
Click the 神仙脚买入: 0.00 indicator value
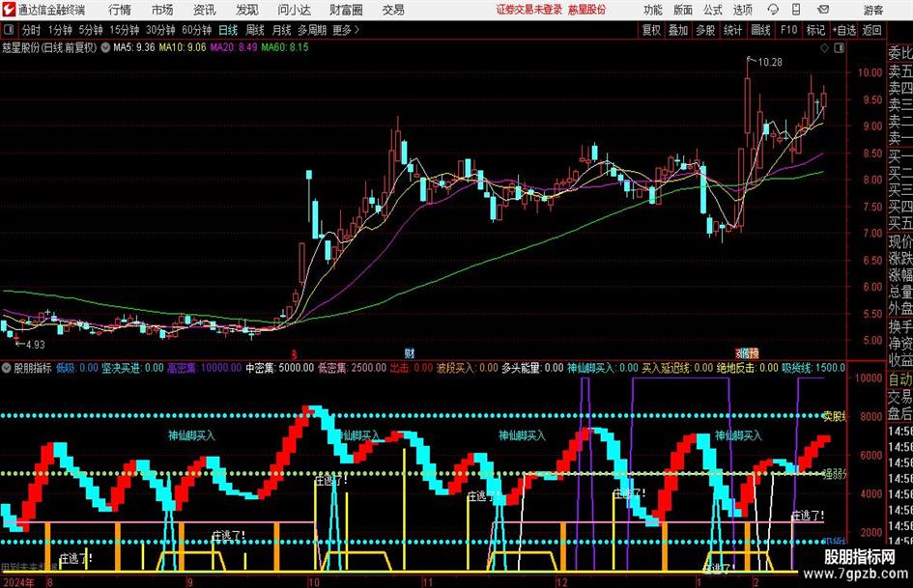point(603,368)
